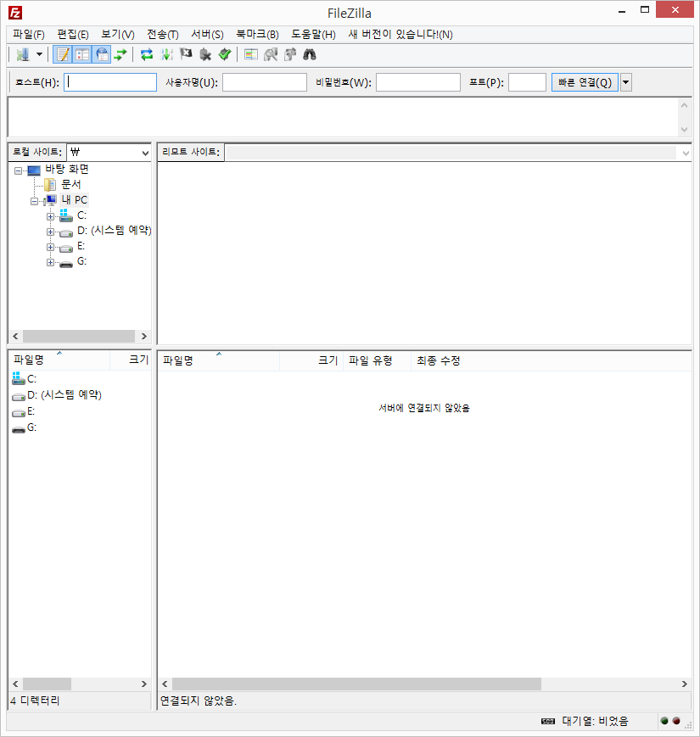This screenshot has width=700, height=737.
Task: Toggle remote directory tree display
Action: click(x=102, y=55)
